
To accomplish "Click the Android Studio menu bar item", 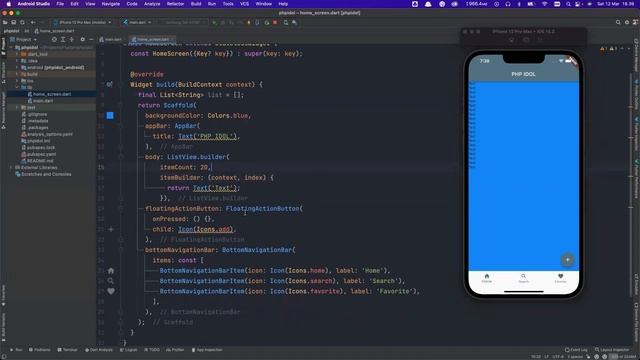I will tap(33, 4).
